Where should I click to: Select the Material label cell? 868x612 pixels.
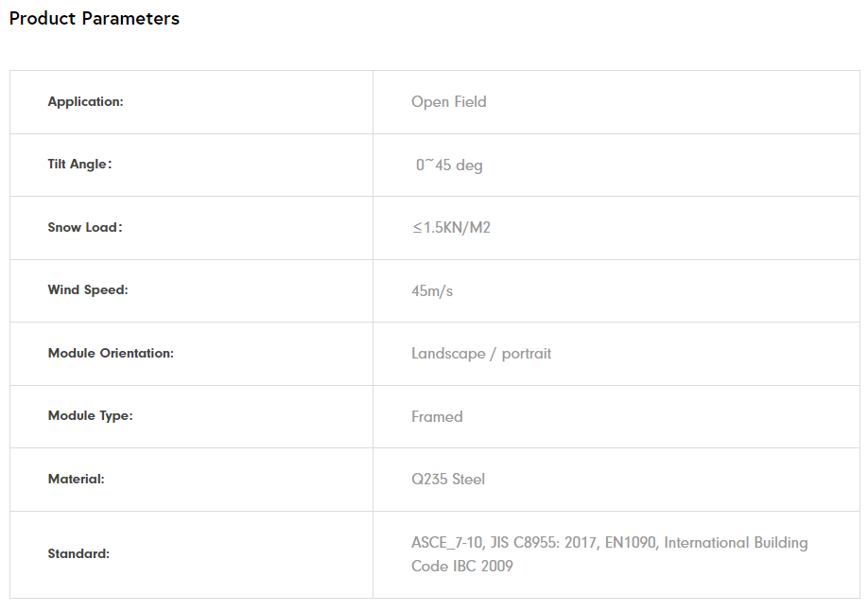[x=76, y=480]
